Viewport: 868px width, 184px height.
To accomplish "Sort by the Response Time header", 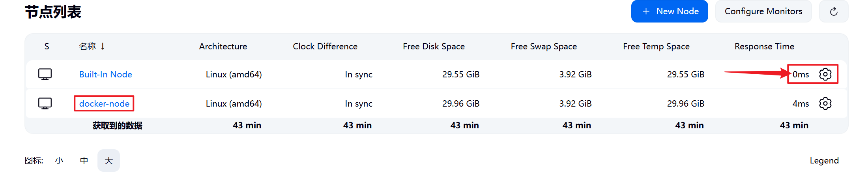I will [764, 47].
